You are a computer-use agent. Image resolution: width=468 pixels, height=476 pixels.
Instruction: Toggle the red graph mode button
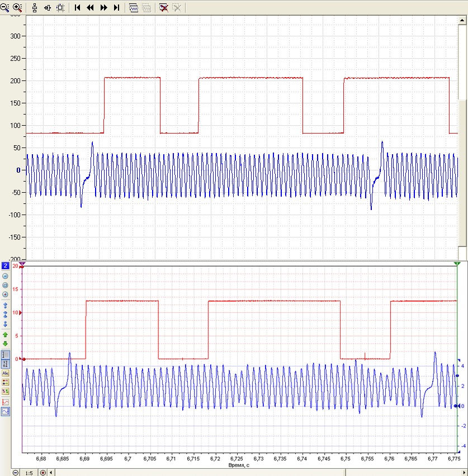click(x=5, y=402)
